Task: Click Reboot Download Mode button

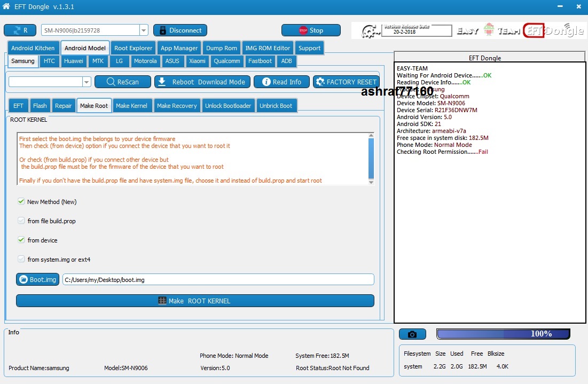Action: (x=202, y=82)
